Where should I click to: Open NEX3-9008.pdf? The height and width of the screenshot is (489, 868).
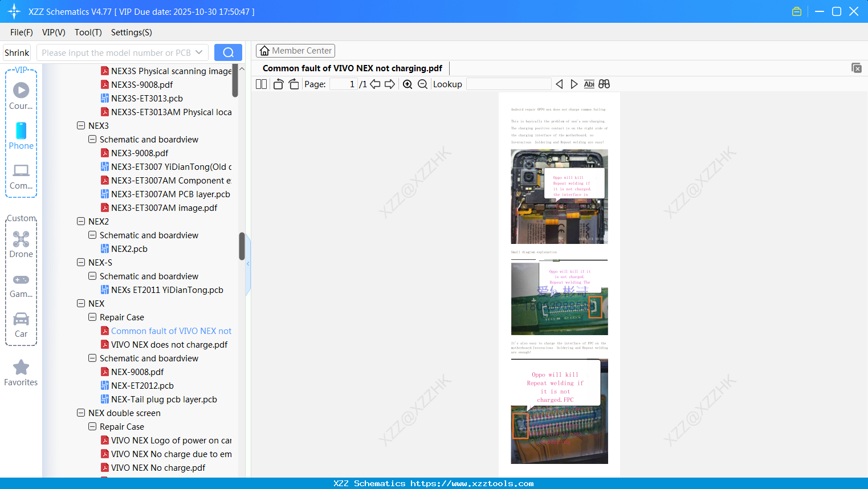tap(140, 153)
